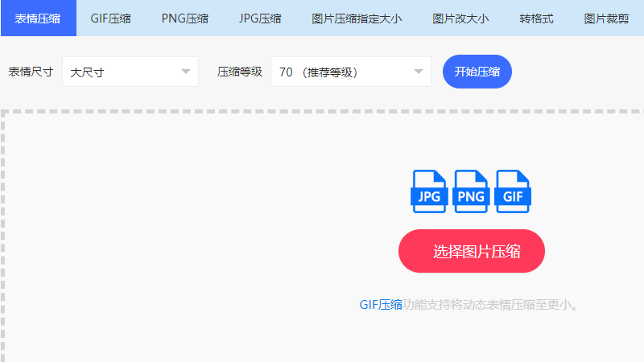Open the 图片压缩指定大小 tab
Image resolution: width=644 pixels, height=362 pixels.
(357, 19)
